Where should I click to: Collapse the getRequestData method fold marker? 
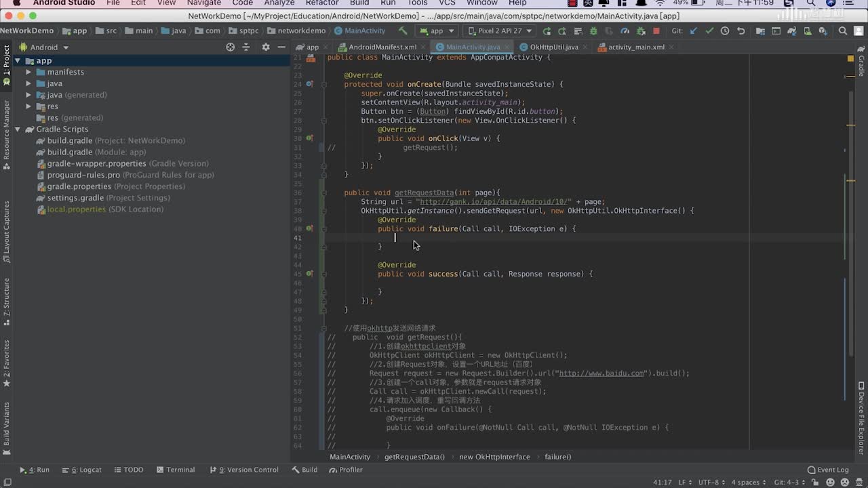(x=324, y=192)
